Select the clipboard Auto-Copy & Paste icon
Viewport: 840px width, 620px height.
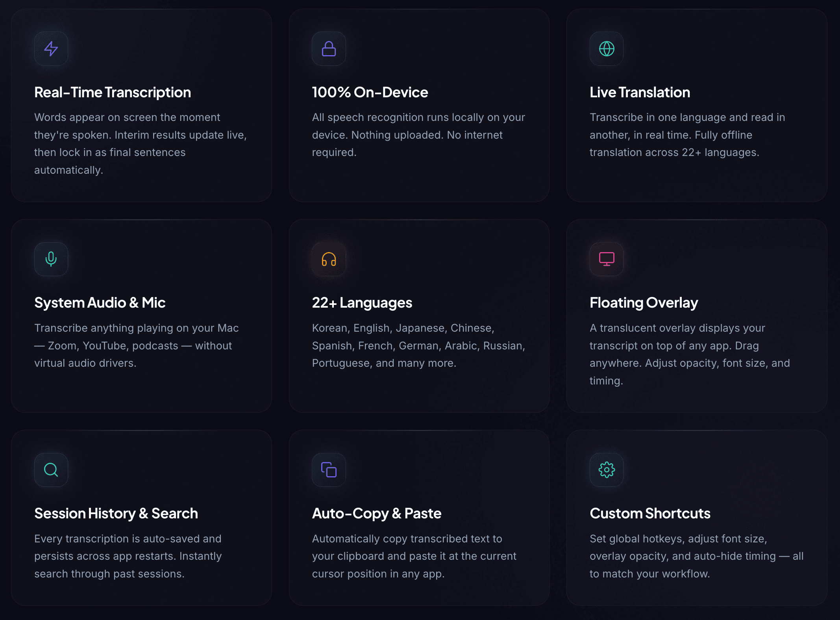coord(329,470)
